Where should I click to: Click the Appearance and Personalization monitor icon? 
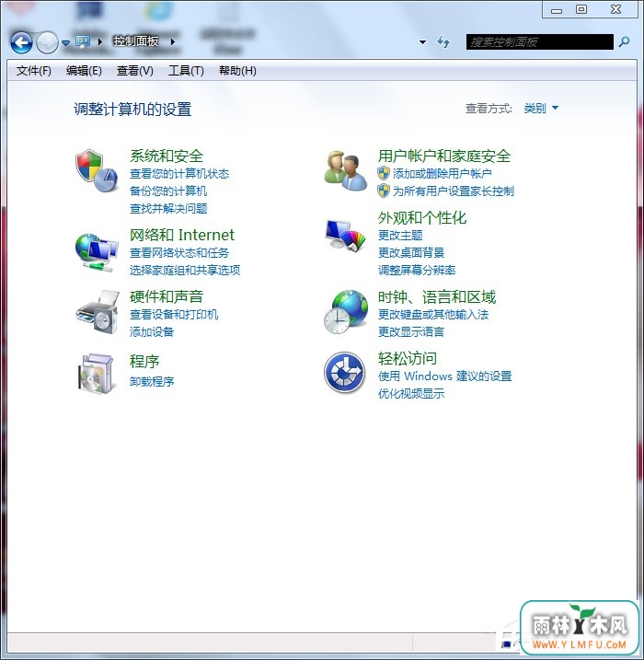point(345,236)
